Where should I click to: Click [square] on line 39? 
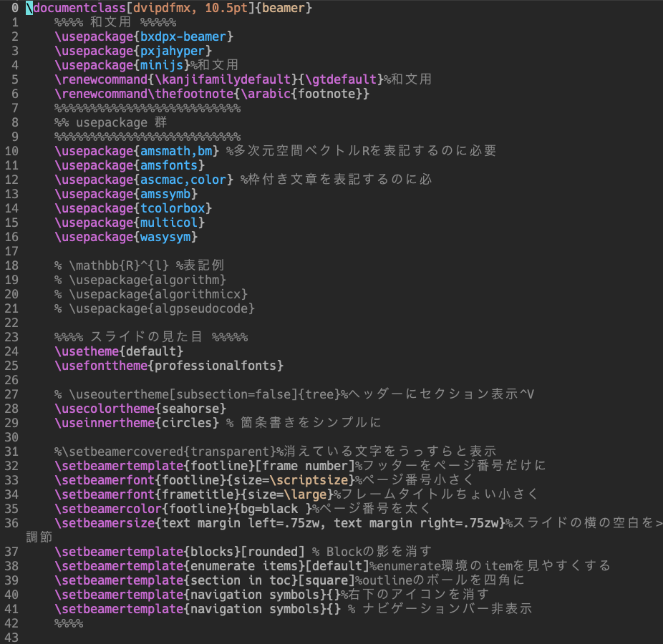pyautogui.click(x=326, y=580)
